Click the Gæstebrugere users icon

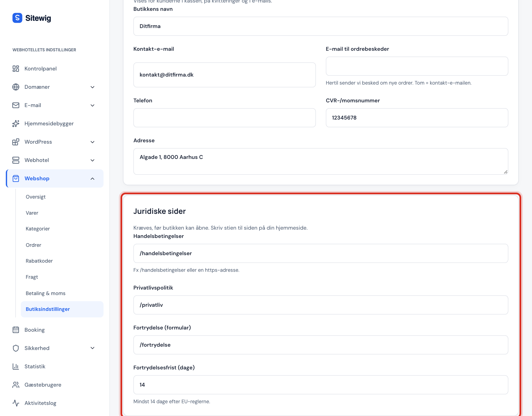(x=16, y=385)
